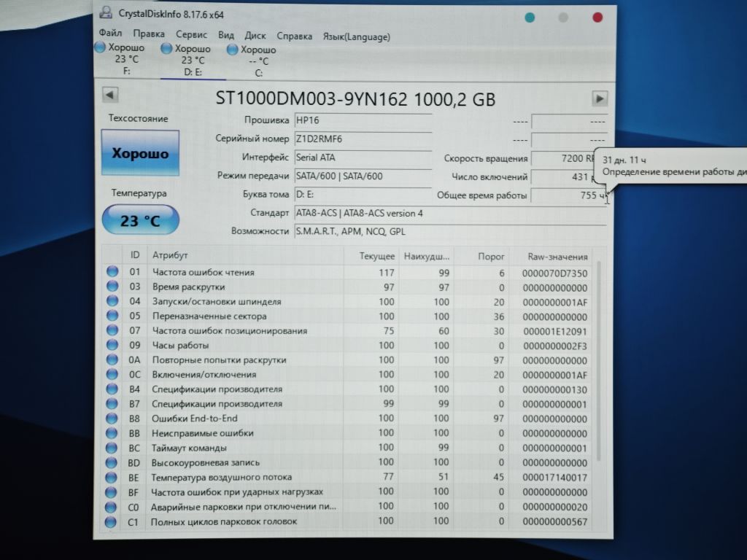Viewport: 747px width, 560px height.
Task: Click status icon for Переназначенные сектора
Action: pyautogui.click(x=112, y=316)
